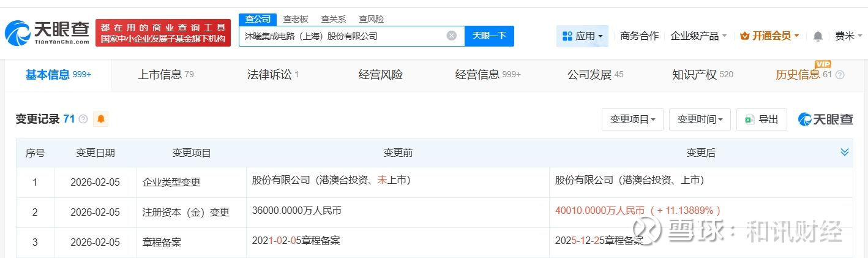The image size is (868, 258).
Task: Open the 应用 apps dropdown
Action: pos(582,36)
